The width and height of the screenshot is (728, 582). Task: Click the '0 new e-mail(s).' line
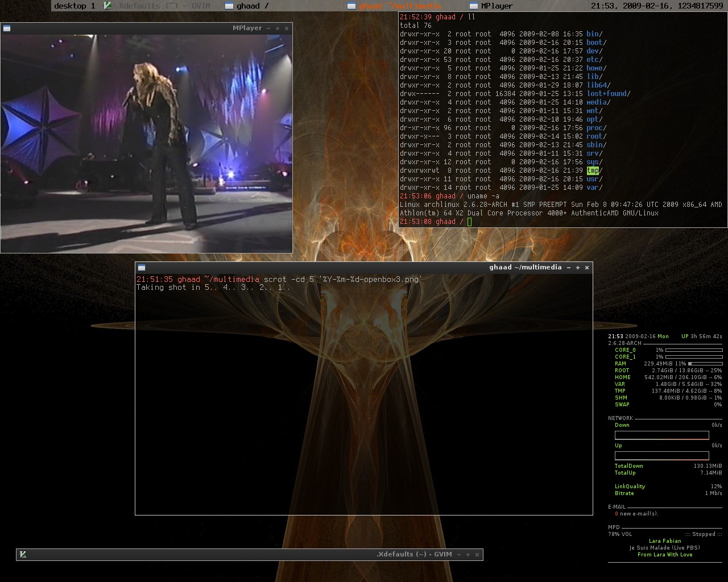[x=636, y=514]
